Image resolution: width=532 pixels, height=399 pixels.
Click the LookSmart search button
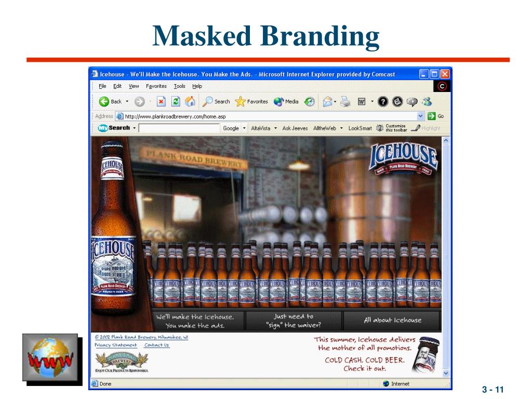click(360, 128)
